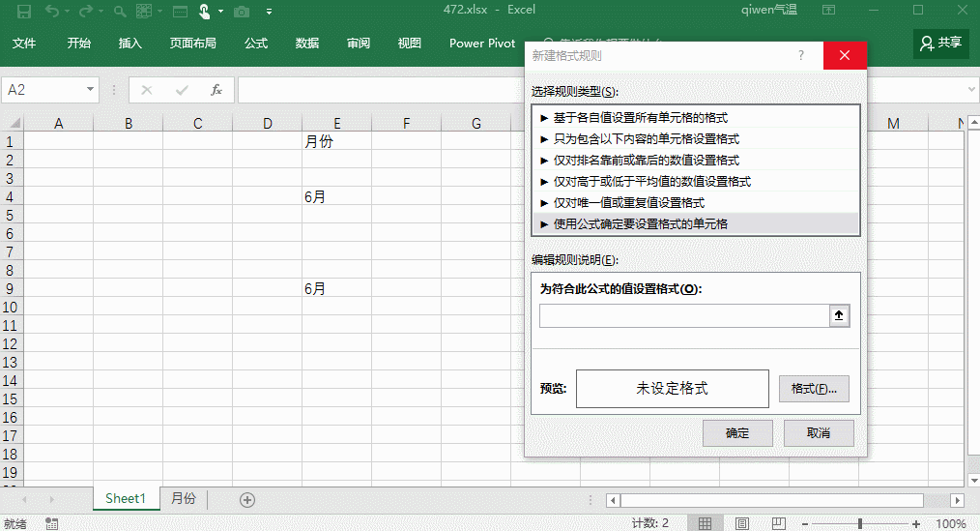Screen dimensions: 980x531
Task: Select rule type 仅对唯一值或重复值设置格式
Action: point(628,202)
